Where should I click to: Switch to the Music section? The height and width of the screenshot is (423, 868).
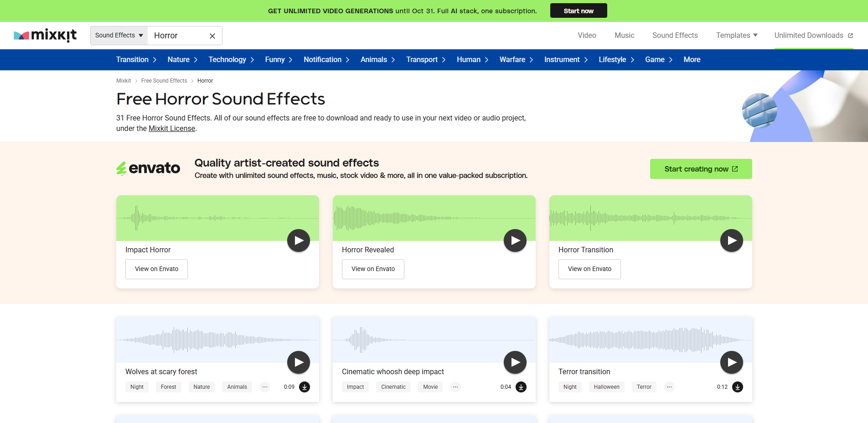click(x=624, y=35)
